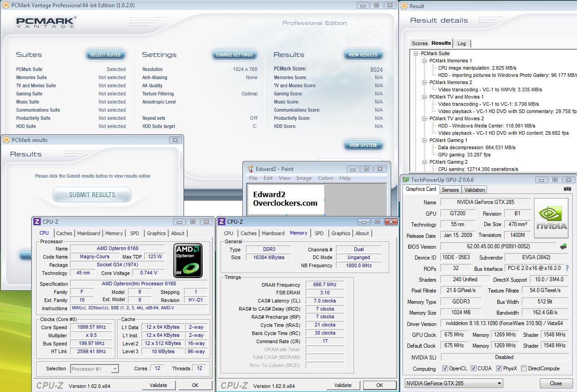Close the CPU-Z Memory window
The height and width of the screenshot is (392, 577).
coord(391,222)
